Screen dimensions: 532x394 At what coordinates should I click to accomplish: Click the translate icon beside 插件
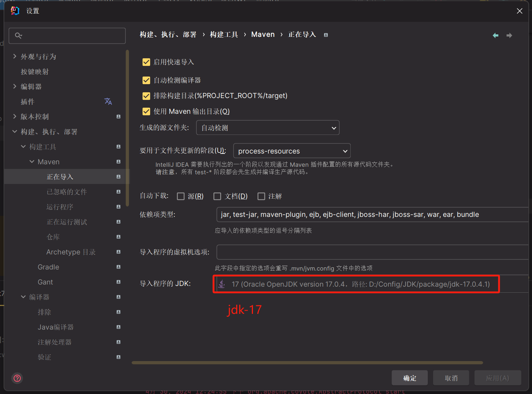108,102
